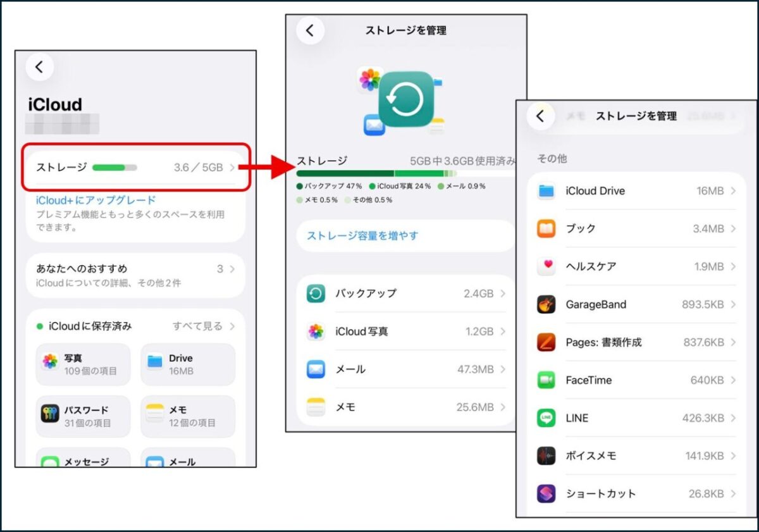Open バックアップ icon in storage list
The width and height of the screenshot is (759, 532).
pos(316,294)
